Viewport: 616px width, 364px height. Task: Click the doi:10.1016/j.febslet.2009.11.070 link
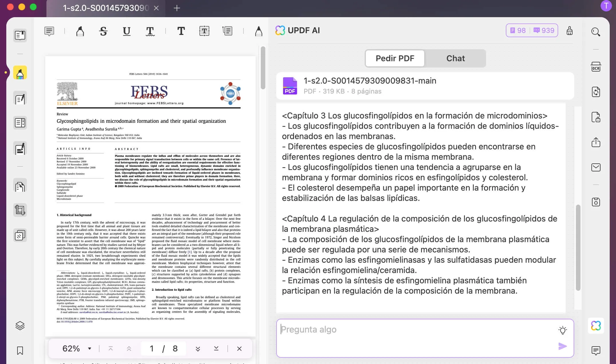coord(74,322)
